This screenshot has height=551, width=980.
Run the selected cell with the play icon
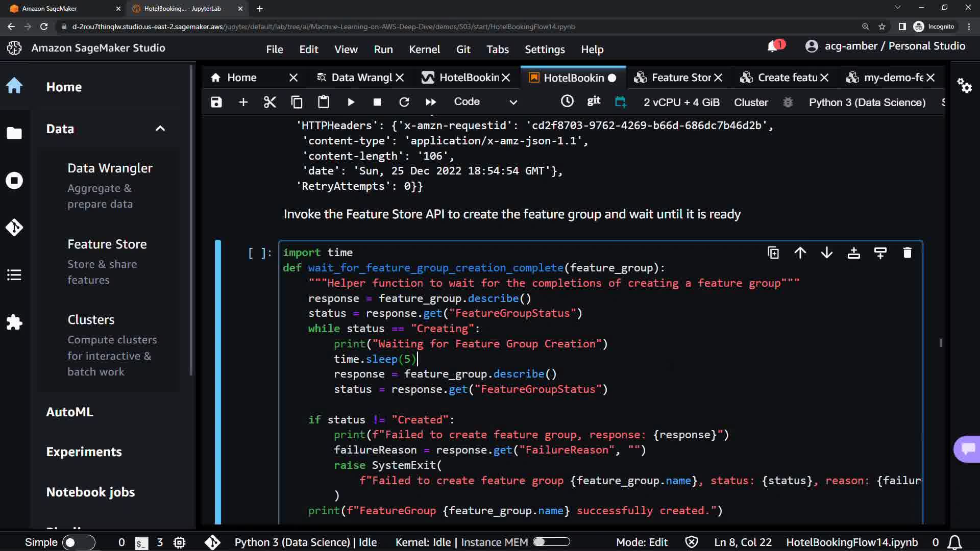tap(351, 102)
